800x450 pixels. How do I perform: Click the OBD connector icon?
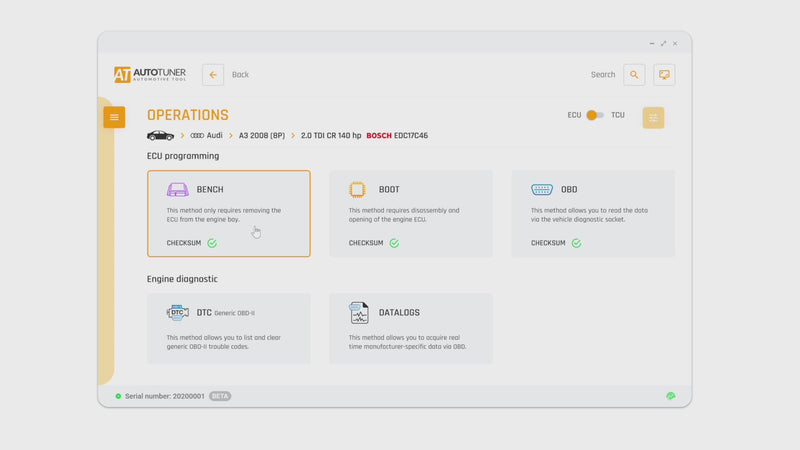tap(542, 190)
